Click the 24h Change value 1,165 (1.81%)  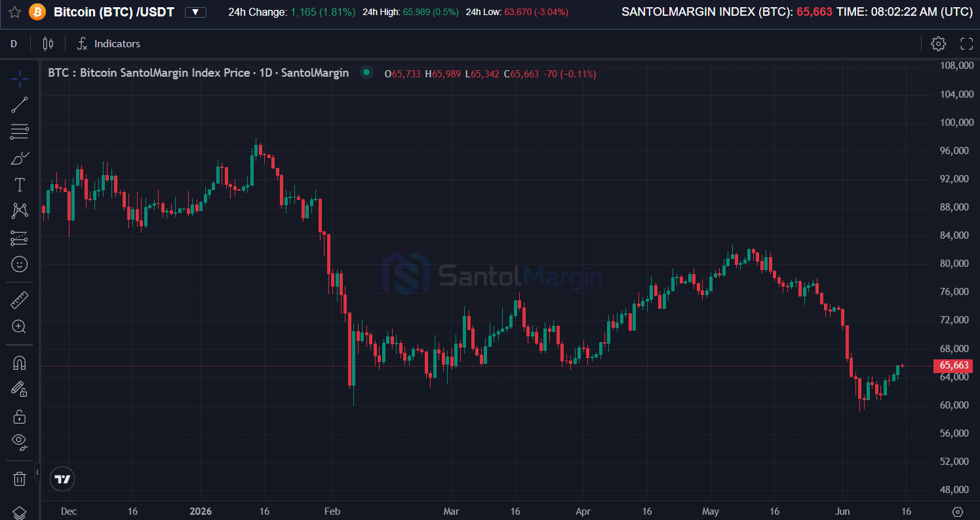(x=323, y=12)
